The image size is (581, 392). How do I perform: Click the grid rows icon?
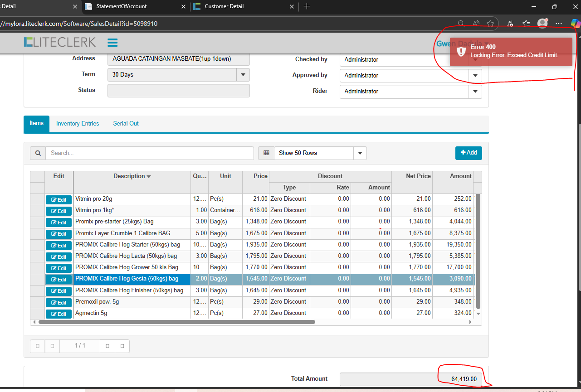(266, 153)
